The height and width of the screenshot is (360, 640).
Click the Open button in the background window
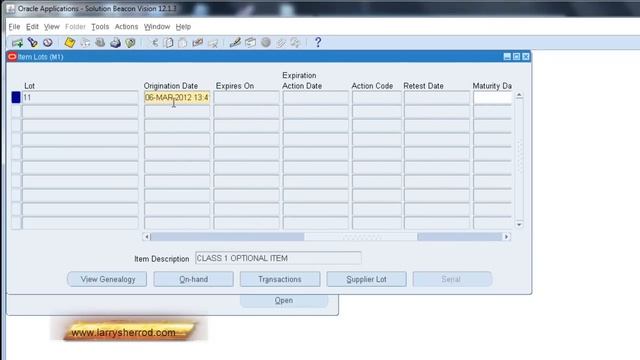284,300
